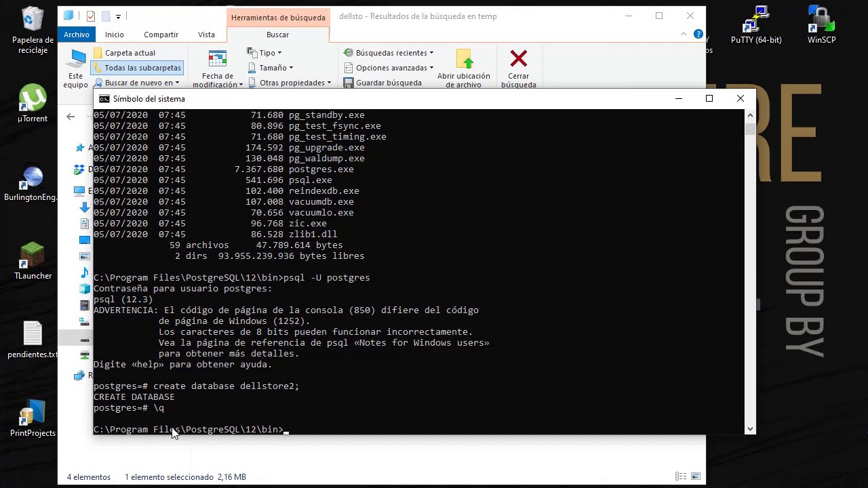This screenshot has width=868, height=488.
Task: Click quick access star icon in navigation pane
Action: 80,148
